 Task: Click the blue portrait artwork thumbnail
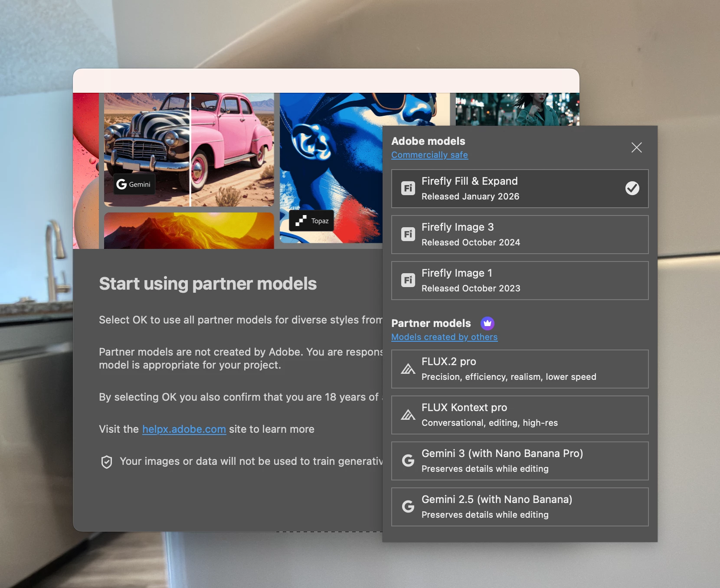[x=331, y=168]
